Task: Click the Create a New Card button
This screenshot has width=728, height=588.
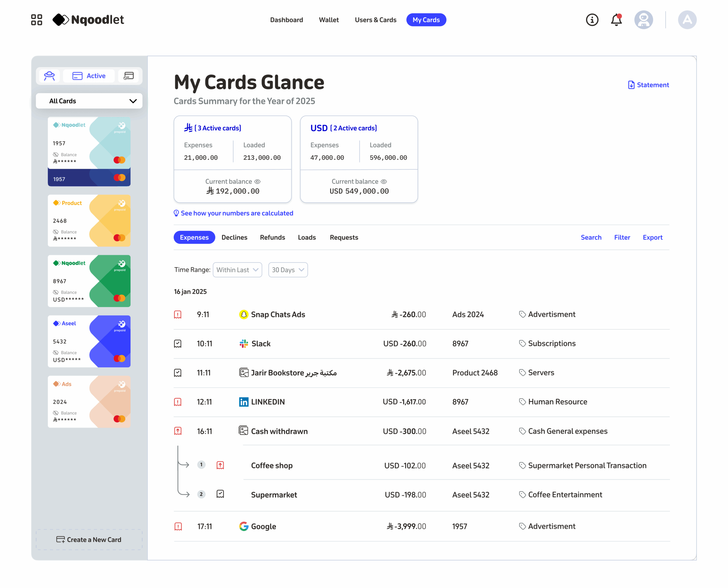Action: [89, 539]
